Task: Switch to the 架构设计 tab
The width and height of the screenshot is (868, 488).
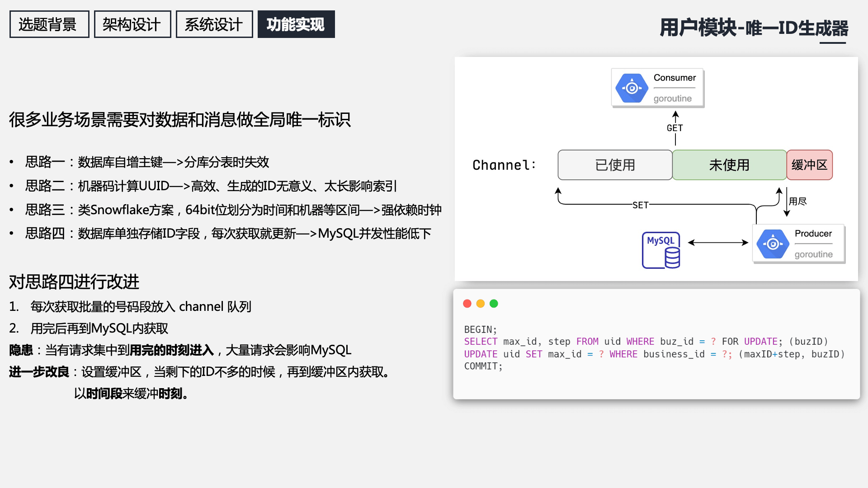Action: (132, 24)
